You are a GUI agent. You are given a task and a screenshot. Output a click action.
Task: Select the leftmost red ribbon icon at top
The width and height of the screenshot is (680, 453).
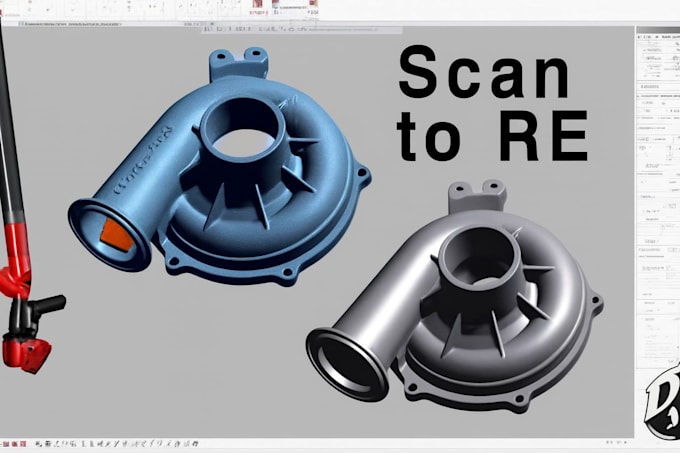[258, 4]
